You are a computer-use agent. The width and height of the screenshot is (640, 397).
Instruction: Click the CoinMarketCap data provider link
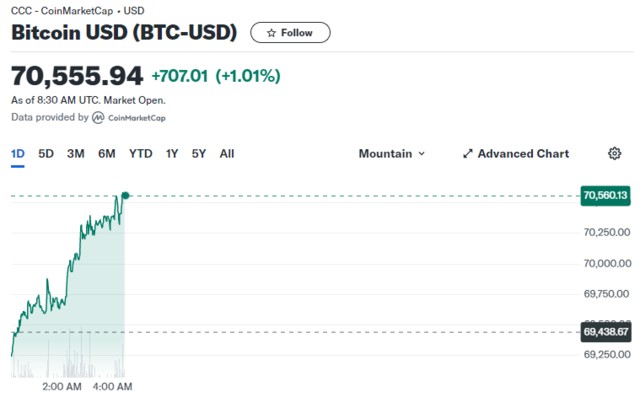[x=129, y=118]
